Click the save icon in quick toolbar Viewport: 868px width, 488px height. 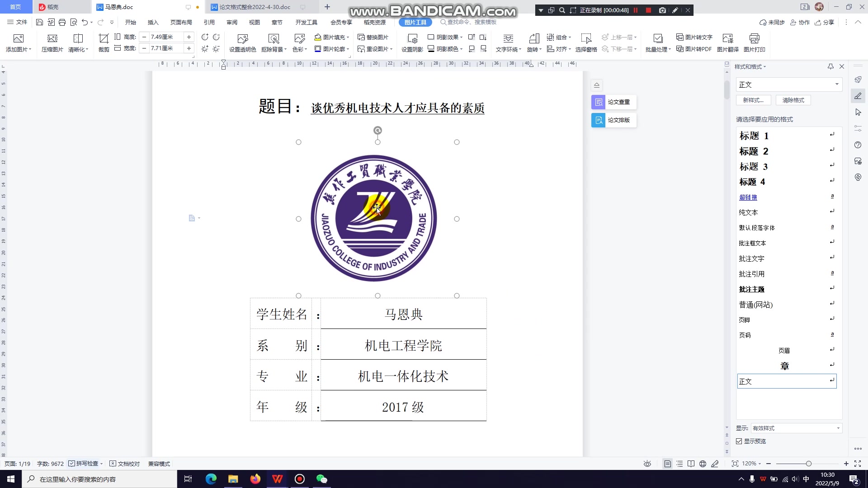tap(39, 22)
